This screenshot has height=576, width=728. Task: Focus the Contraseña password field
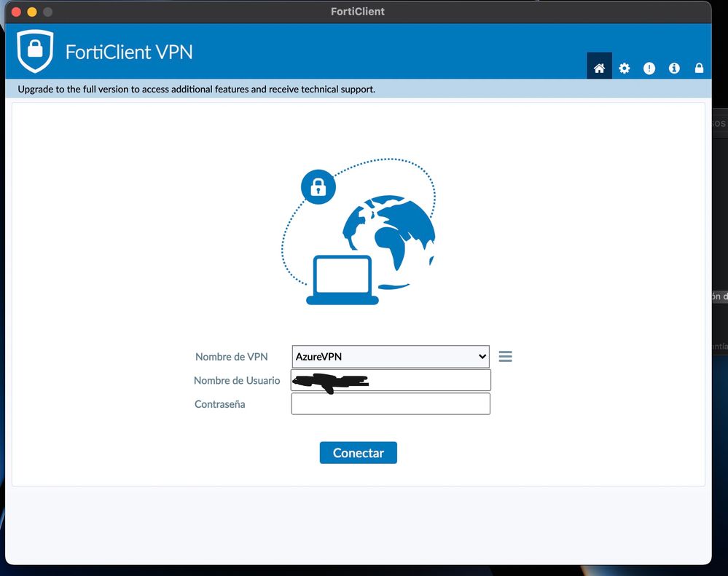(391, 404)
